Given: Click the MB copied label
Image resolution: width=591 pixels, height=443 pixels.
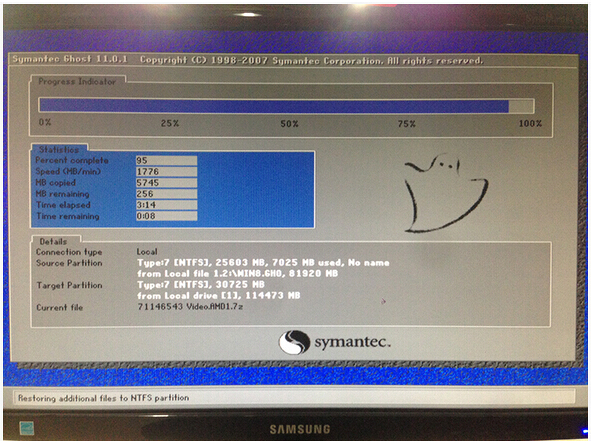Looking at the screenshot, I should coord(55,183).
